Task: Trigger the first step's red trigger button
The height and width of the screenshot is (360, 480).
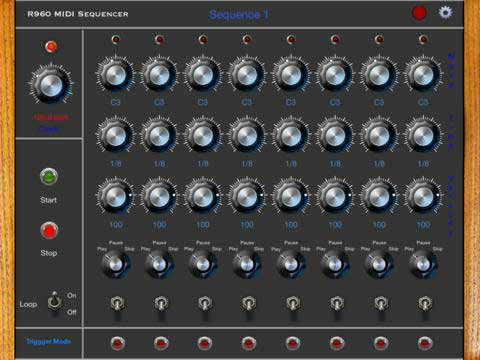Action: point(117,343)
